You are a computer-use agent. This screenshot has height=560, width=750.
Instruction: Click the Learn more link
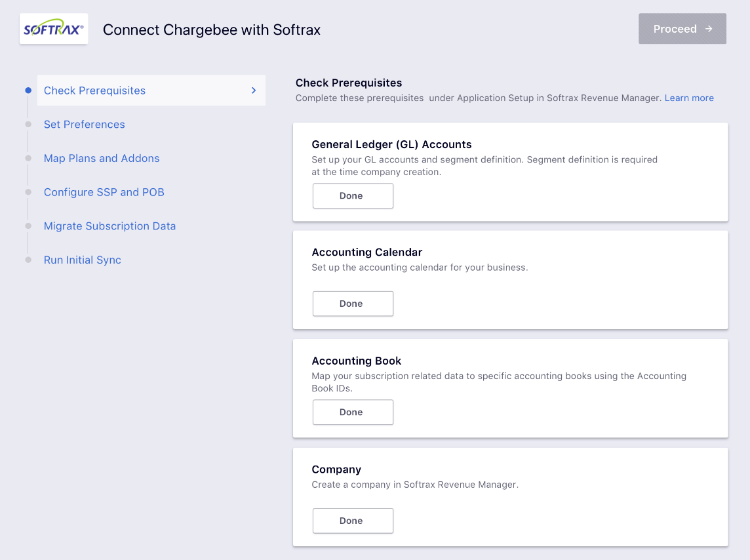[689, 98]
